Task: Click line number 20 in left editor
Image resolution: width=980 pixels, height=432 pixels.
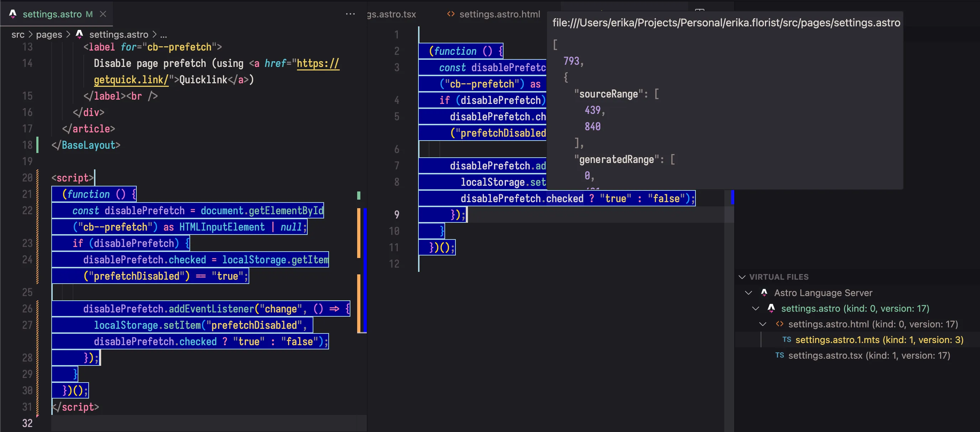Action: point(27,178)
